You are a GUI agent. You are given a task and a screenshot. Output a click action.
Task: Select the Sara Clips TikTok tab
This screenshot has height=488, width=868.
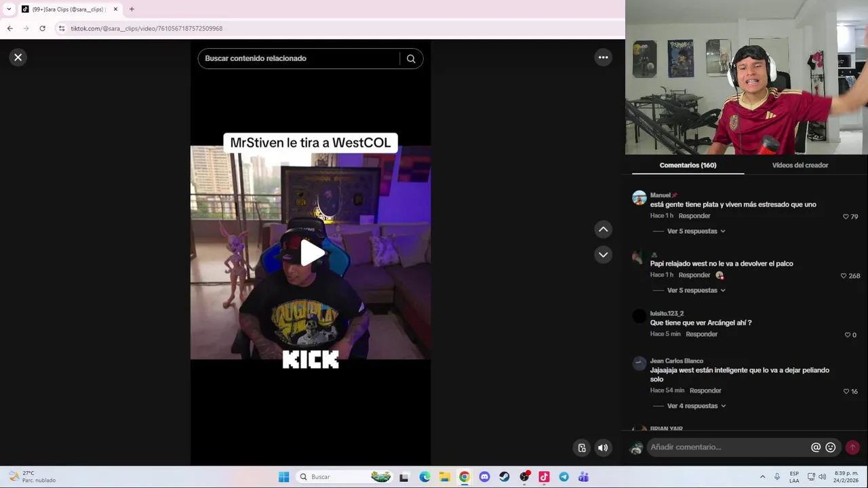click(x=66, y=9)
